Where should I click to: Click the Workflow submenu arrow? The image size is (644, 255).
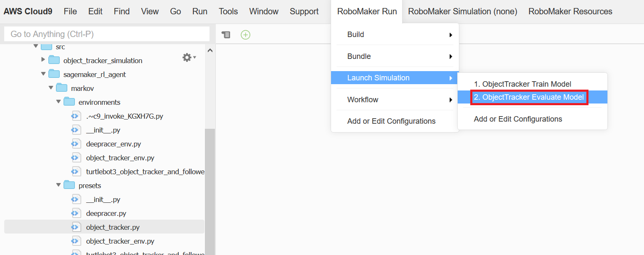[x=451, y=100]
